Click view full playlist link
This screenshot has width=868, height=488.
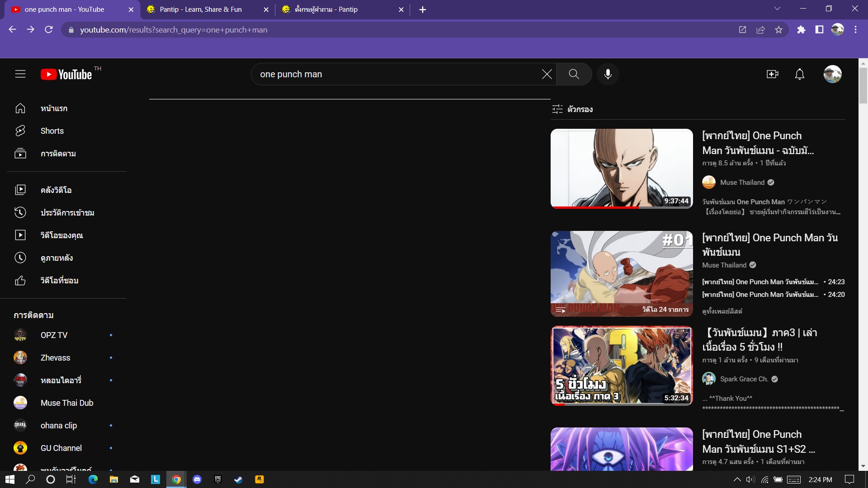[x=722, y=311]
